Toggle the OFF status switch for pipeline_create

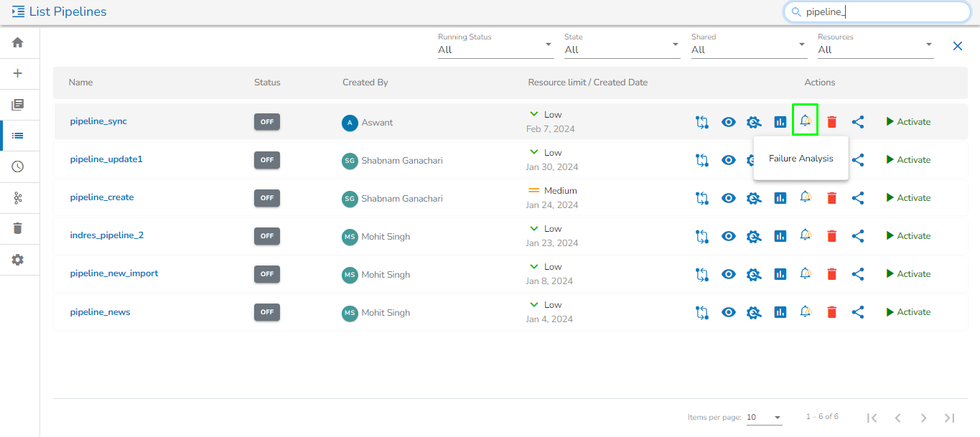pyautogui.click(x=267, y=198)
